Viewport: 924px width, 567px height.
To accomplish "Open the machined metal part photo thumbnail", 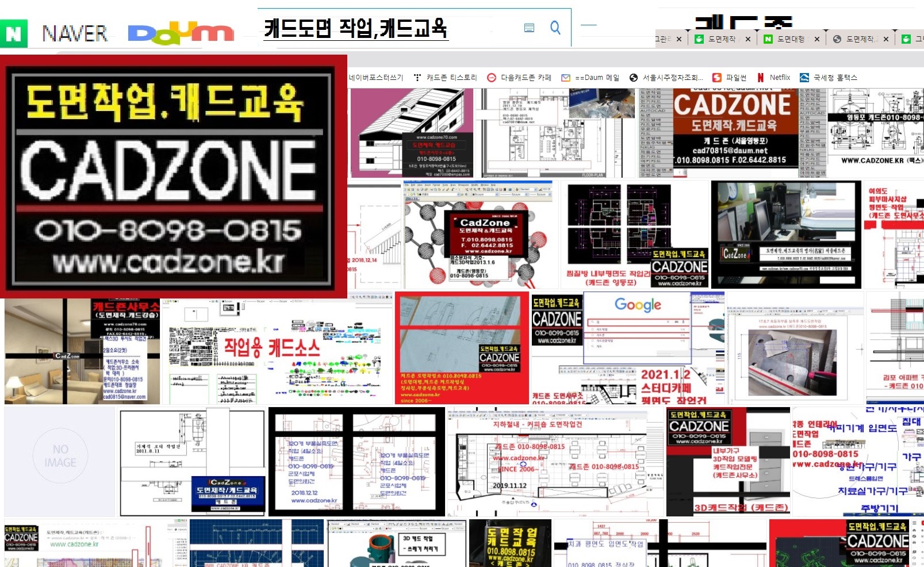I will [x=796, y=347].
